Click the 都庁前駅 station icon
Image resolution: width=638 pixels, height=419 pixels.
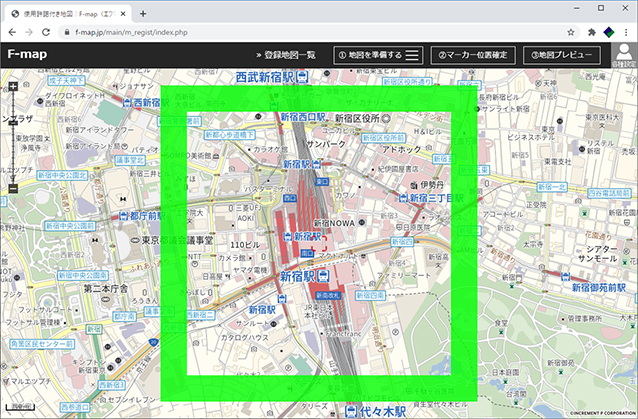point(124,216)
